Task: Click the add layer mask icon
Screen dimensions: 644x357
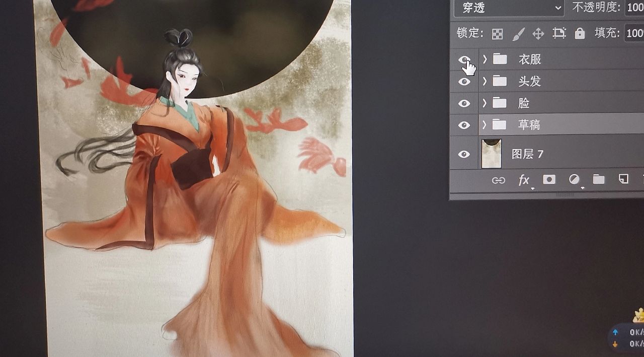Action: [548, 179]
